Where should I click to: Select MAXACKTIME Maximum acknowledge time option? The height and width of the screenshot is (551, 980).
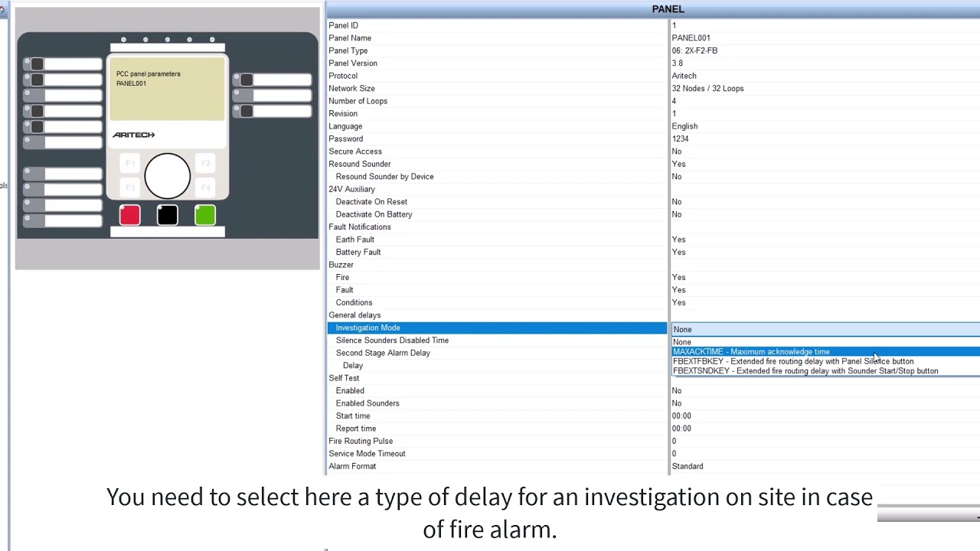(x=825, y=352)
